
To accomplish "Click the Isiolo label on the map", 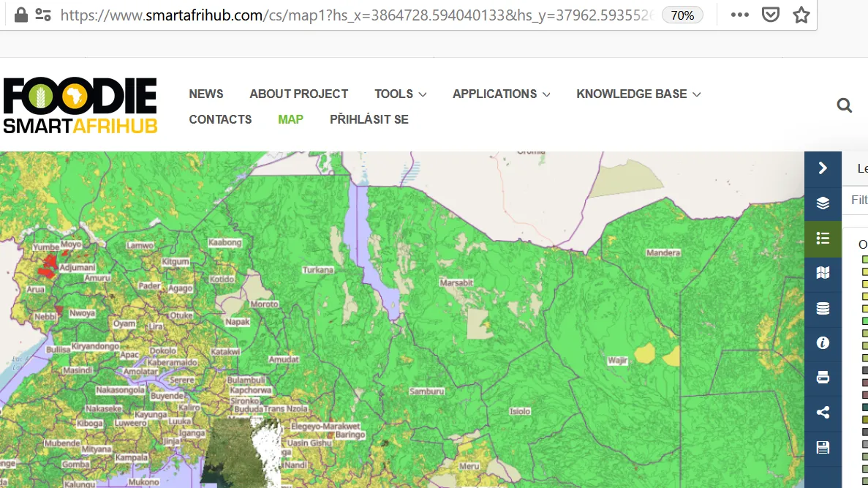I will 520,411.
